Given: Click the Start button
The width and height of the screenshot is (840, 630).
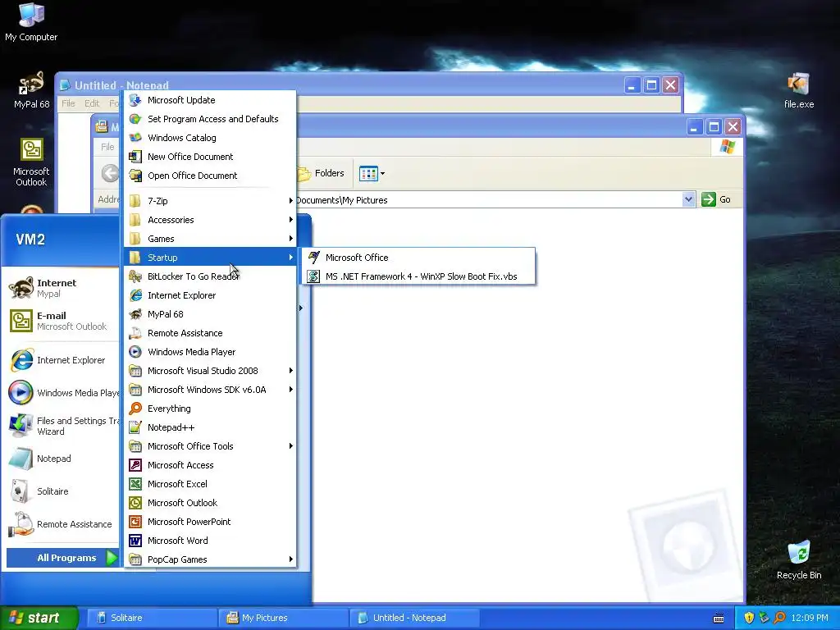Looking at the screenshot, I should point(39,618).
